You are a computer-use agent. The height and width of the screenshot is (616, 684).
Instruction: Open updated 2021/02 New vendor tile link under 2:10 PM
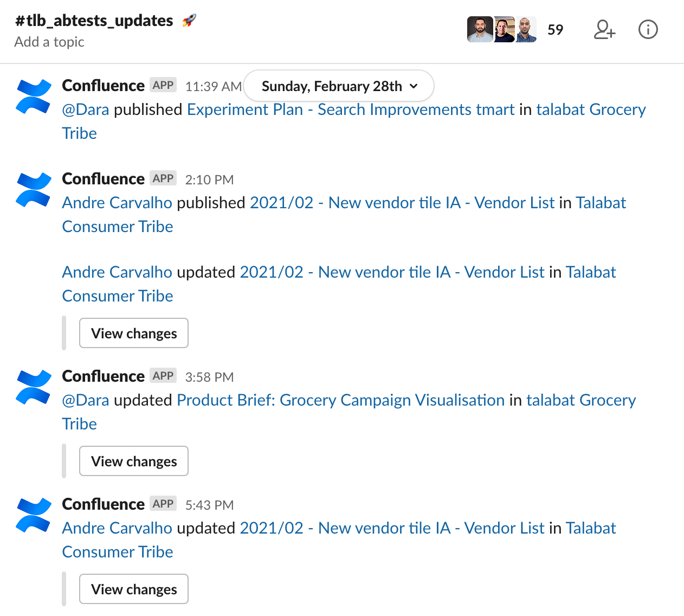click(392, 272)
